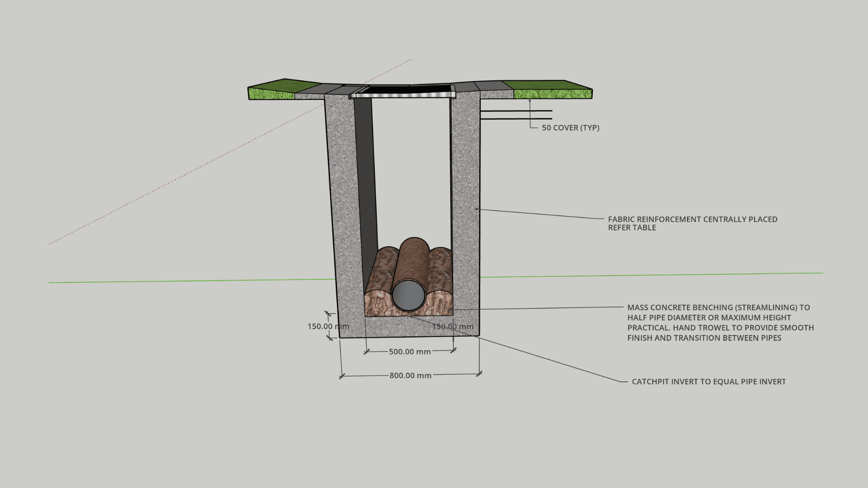Select the left '150.00 mm' dimension
The width and height of the screenshot is (868, 488).
[328, 326]
